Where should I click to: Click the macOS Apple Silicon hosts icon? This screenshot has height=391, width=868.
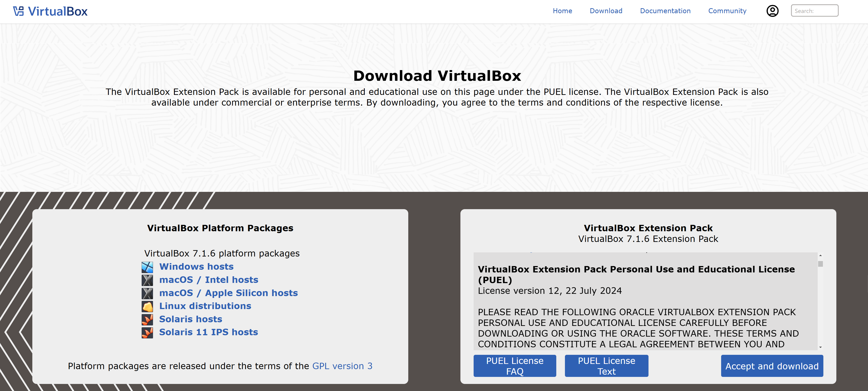click(x=147, y=293)
